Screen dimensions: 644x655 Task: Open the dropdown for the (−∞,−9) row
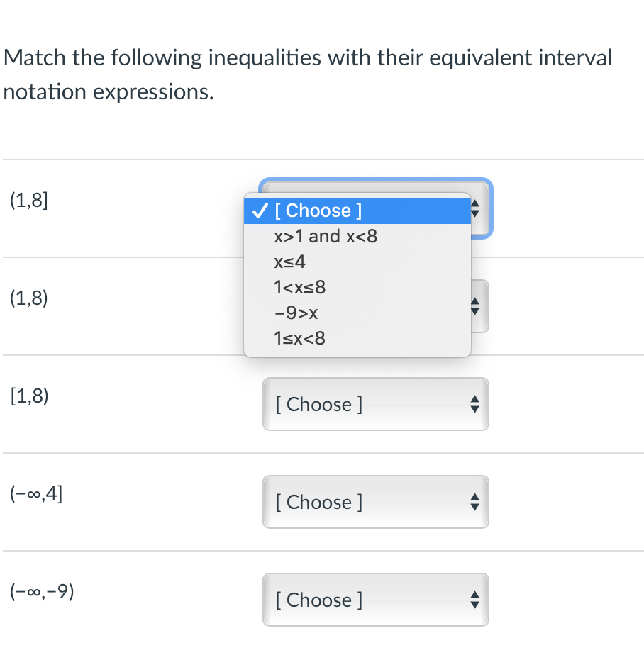pyautogui.click(x=375, y=600)
